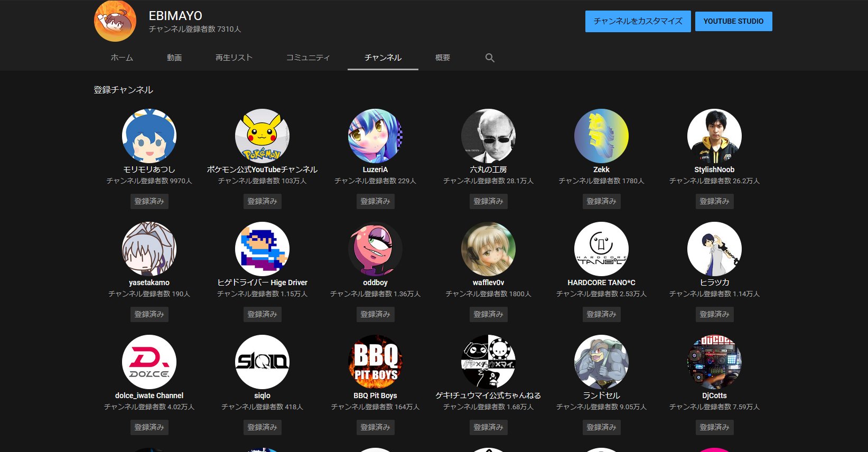The image size is (868, 452).
Task: Switch to the 再生リスト tab
Action: 234,58
